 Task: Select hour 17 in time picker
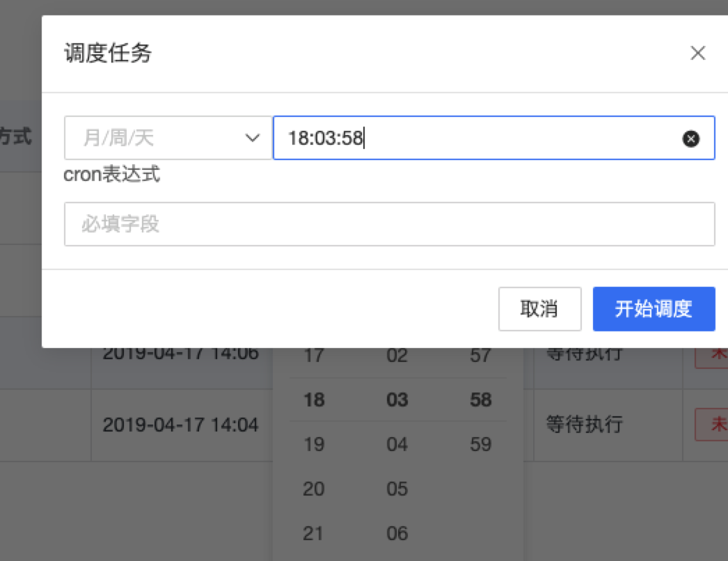[x=314, y=356]
